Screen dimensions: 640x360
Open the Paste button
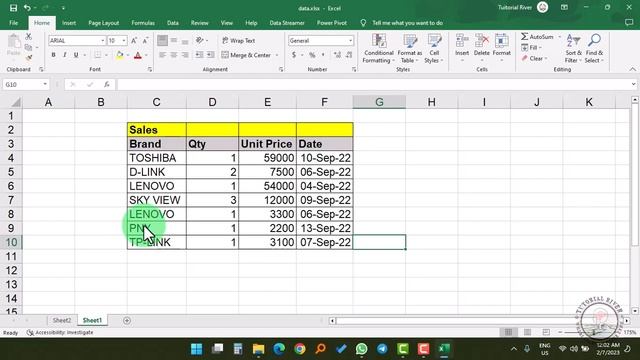[13, 45]
